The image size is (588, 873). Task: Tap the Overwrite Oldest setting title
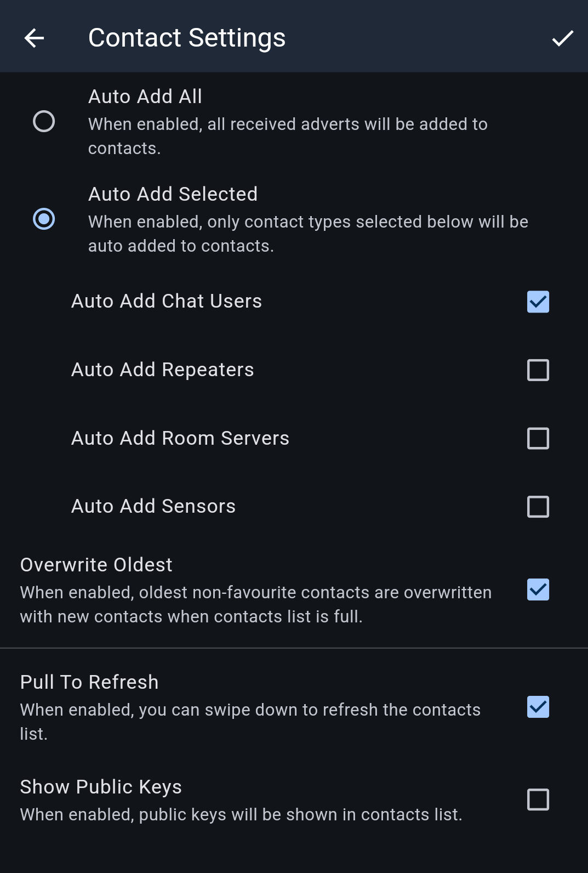[96, 565]
